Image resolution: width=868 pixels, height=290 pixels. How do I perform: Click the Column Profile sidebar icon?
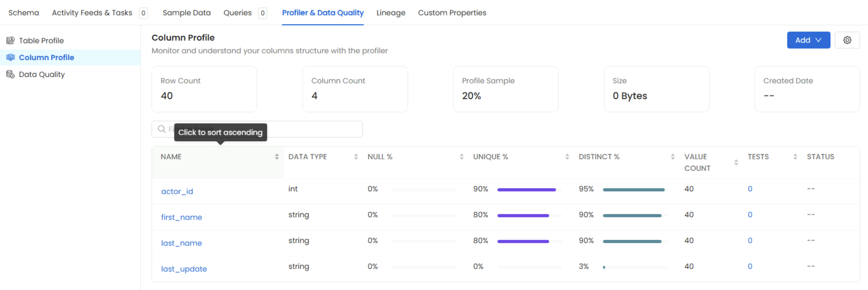point(11,57)
